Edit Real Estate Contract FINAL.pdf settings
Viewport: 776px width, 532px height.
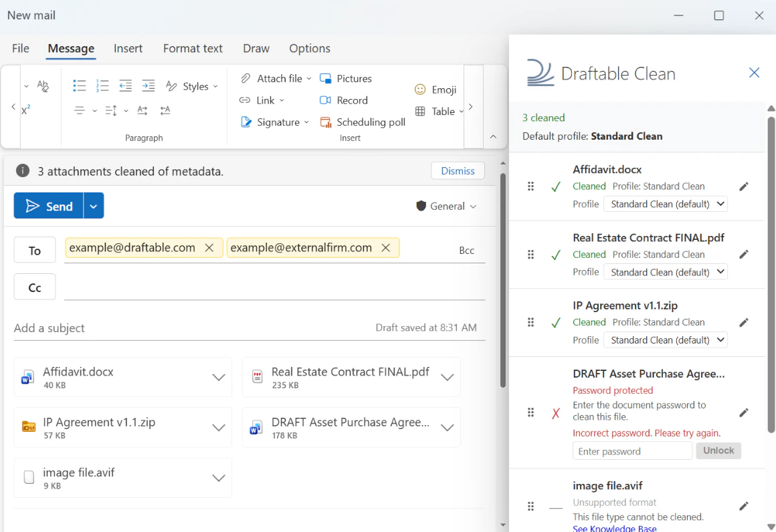point(743,254)
